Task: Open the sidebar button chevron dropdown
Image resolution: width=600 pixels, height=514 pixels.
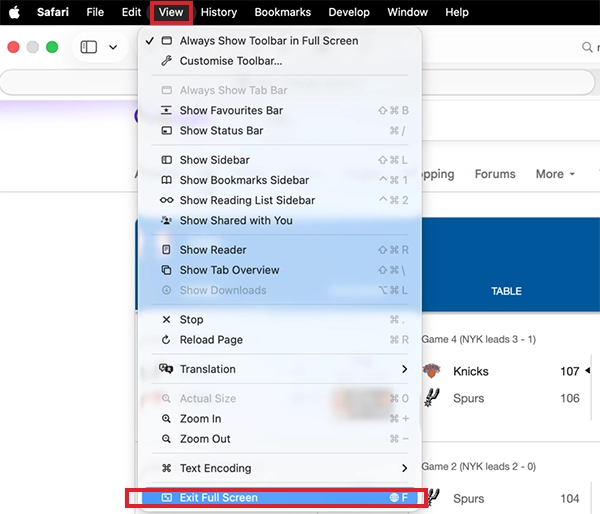Action: (x=113, y=47)
